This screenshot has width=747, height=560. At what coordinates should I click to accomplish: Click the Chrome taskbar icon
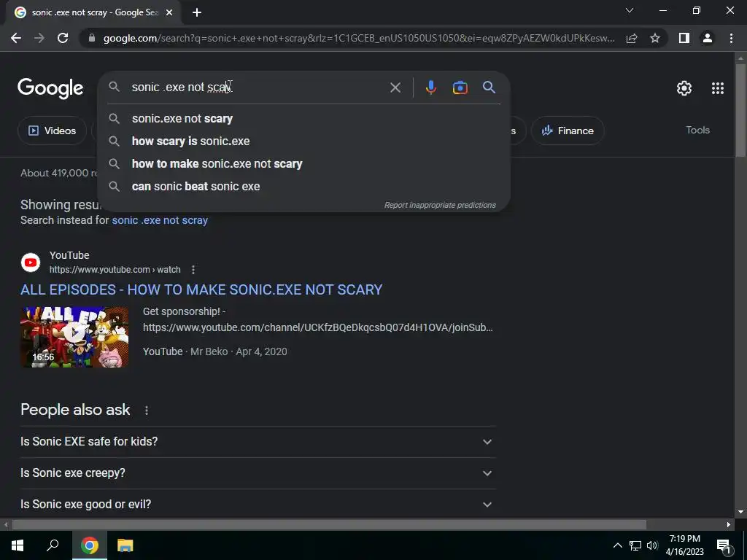[x=89, y=545]
